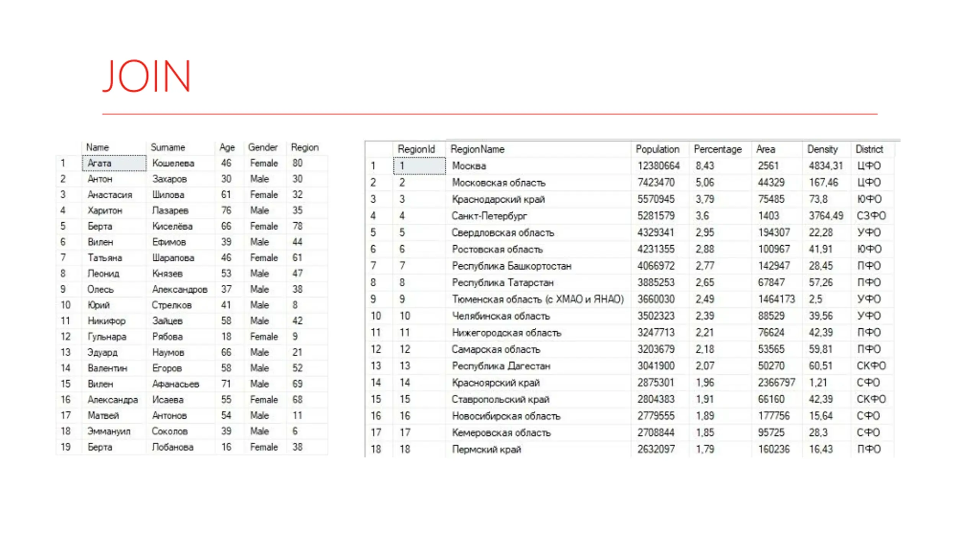This screenshot has width=980, height=551.
Task: Click the region name Ростовская область
Action: click(x=497, y=249)
